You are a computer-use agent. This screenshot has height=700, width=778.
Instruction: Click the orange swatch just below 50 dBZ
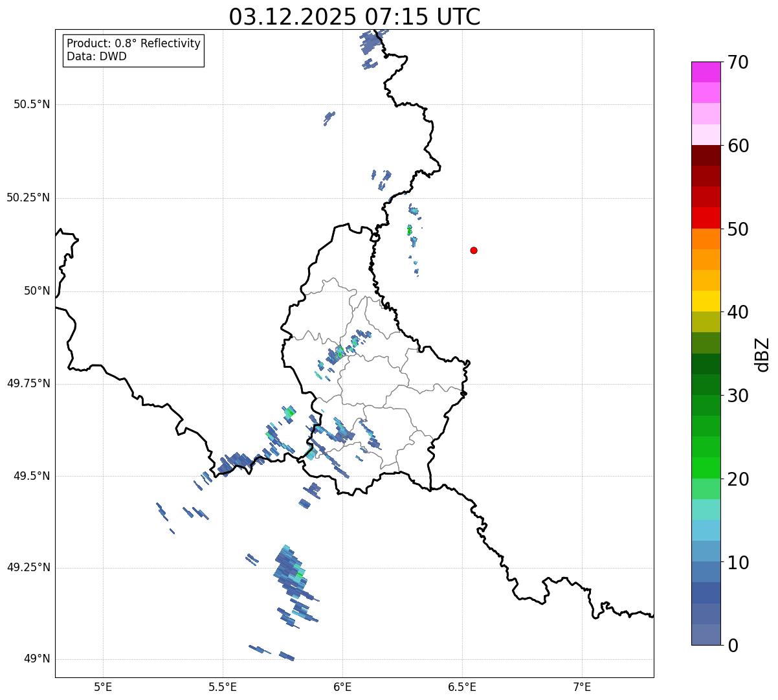click(x=706, y=239)
